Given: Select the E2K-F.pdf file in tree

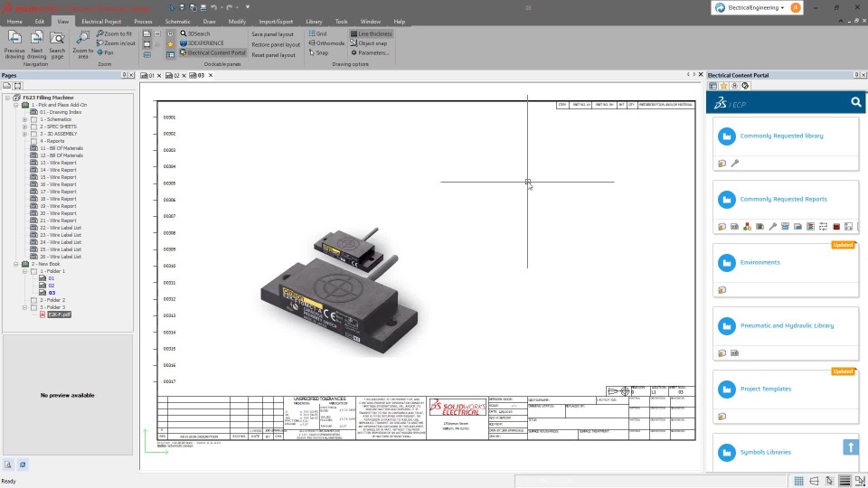Looking at the screenshot, I should tap(60, 314).
